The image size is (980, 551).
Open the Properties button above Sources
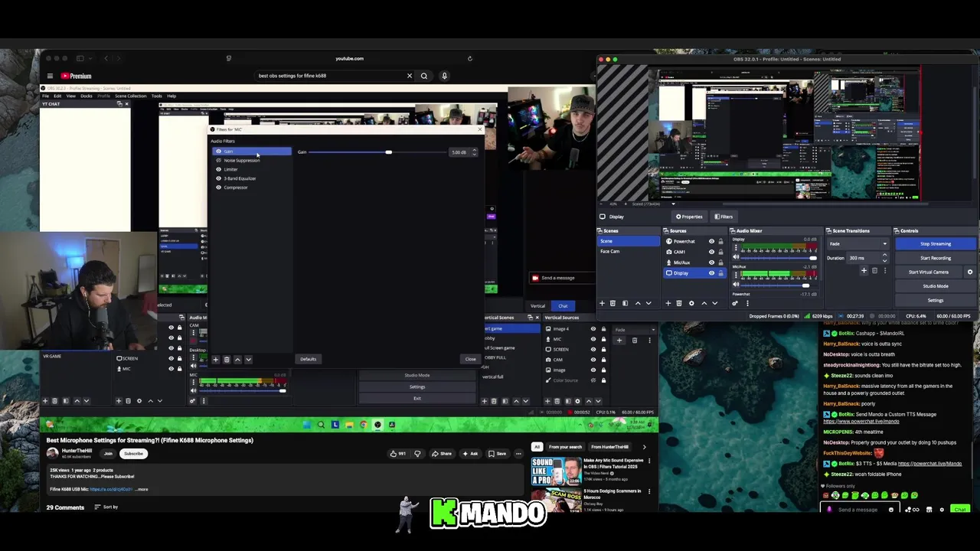[x=688, y=217]
